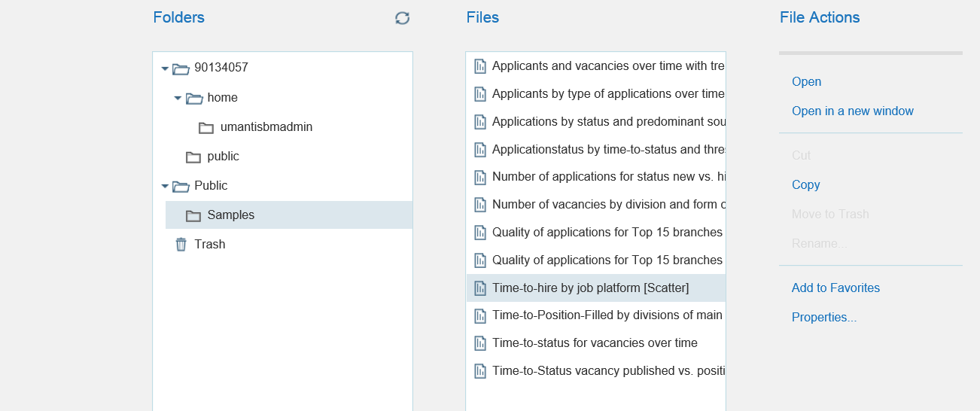Click the umantisbmadmin folder icon
This screenshot has height=411, width=980.
[x=206, y=128]
